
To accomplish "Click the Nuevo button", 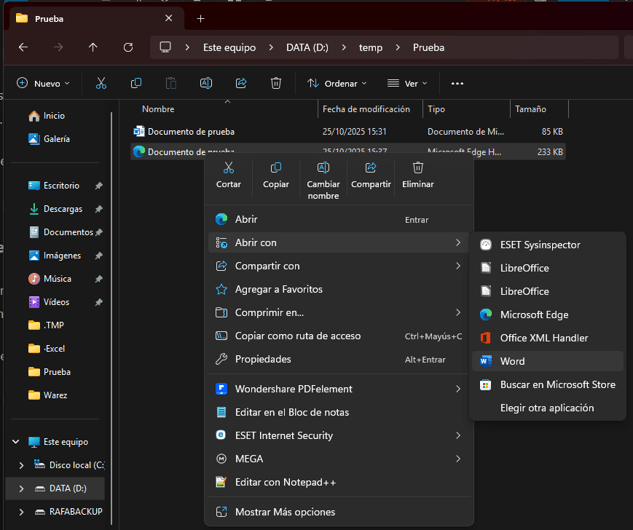I will point(44,83).
